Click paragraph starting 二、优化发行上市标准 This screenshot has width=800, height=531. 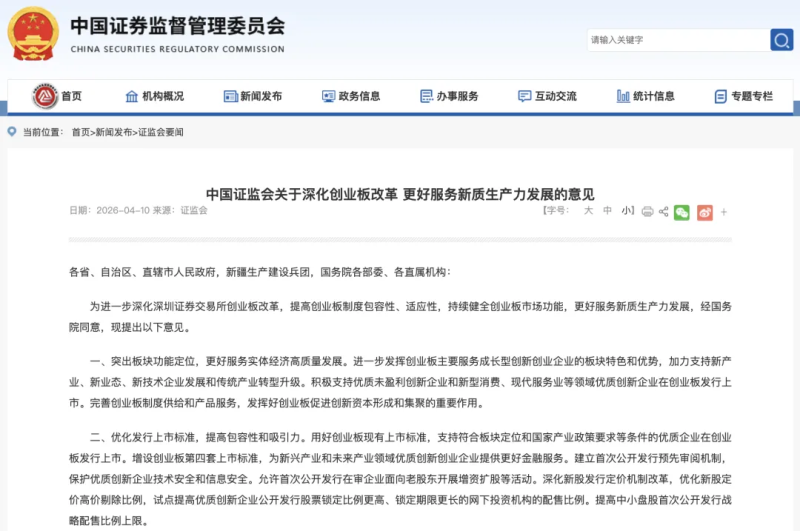[x=400, y=479]
